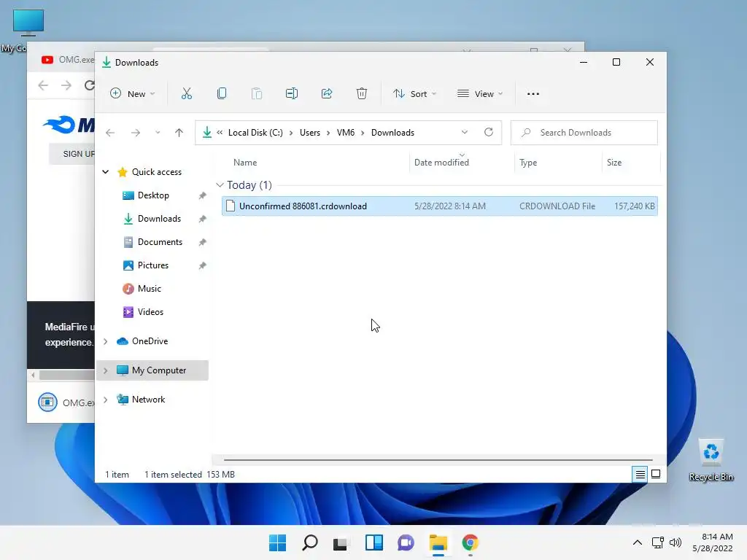Click the Rename icon in toolbar
747x560 pixels.
click(x=292, y=94)
